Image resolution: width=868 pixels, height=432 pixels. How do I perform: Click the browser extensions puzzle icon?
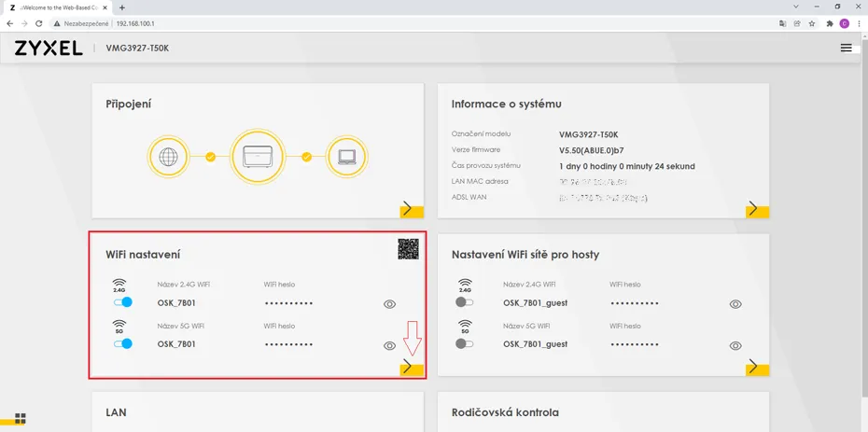829,23
